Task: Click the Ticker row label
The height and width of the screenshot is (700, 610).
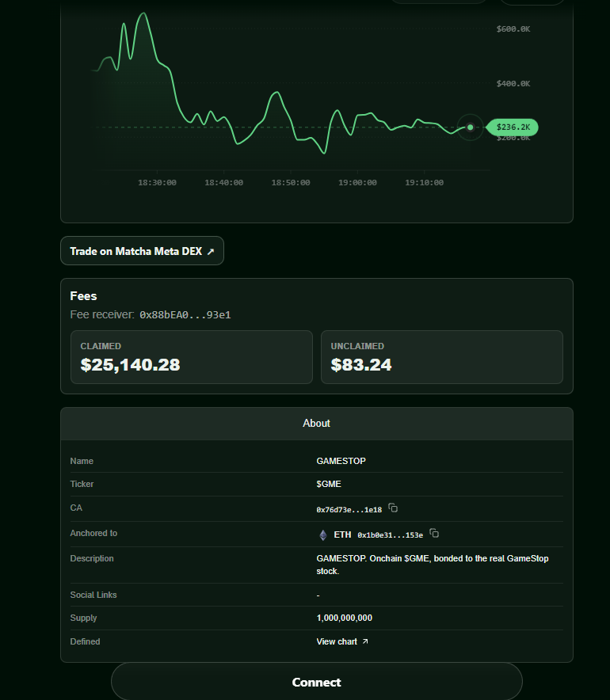Action: pos(82,484)
